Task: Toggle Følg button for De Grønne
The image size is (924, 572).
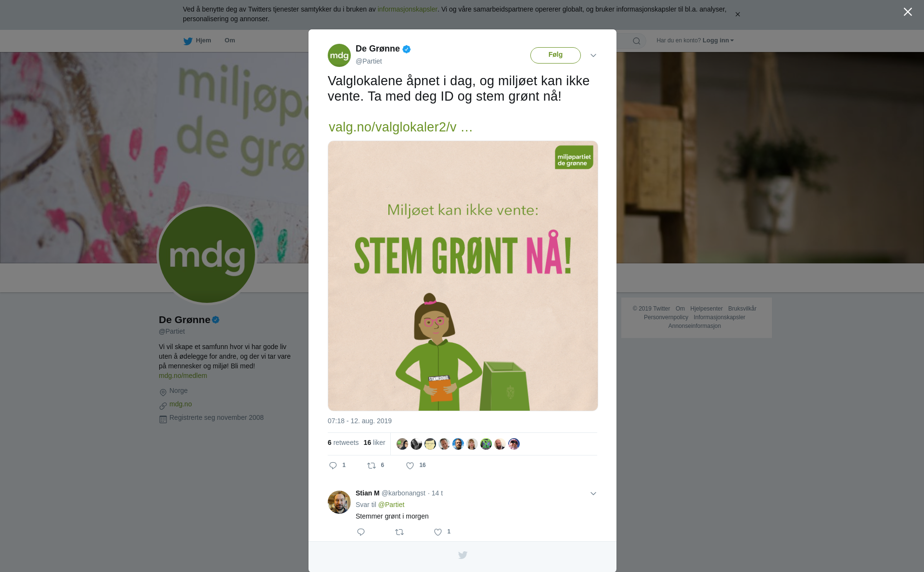Action: coord(555,55)
